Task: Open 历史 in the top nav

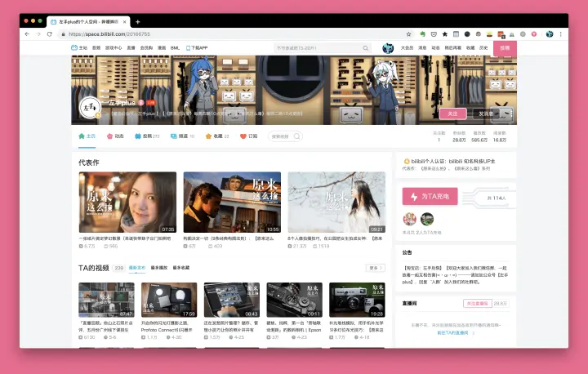Action: (483, 48)
